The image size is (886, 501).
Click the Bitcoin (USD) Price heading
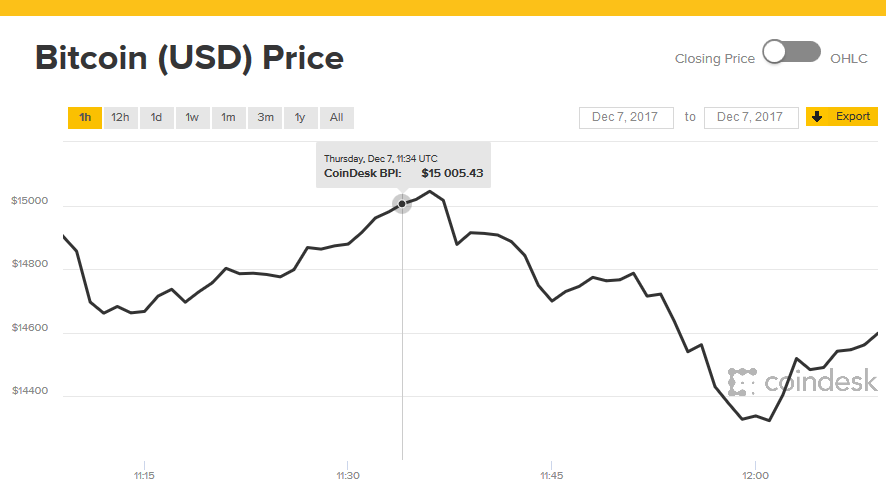190,58
